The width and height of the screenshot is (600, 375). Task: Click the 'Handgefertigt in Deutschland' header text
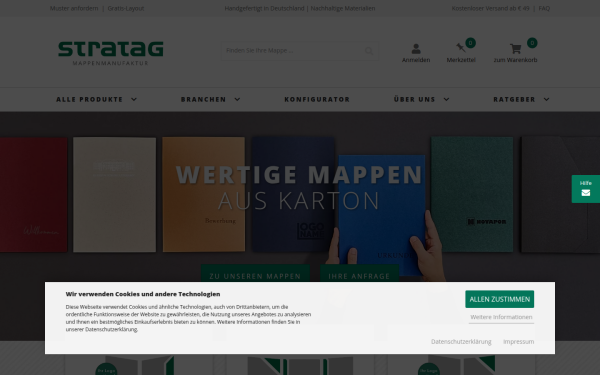click(x=264, y=8)
